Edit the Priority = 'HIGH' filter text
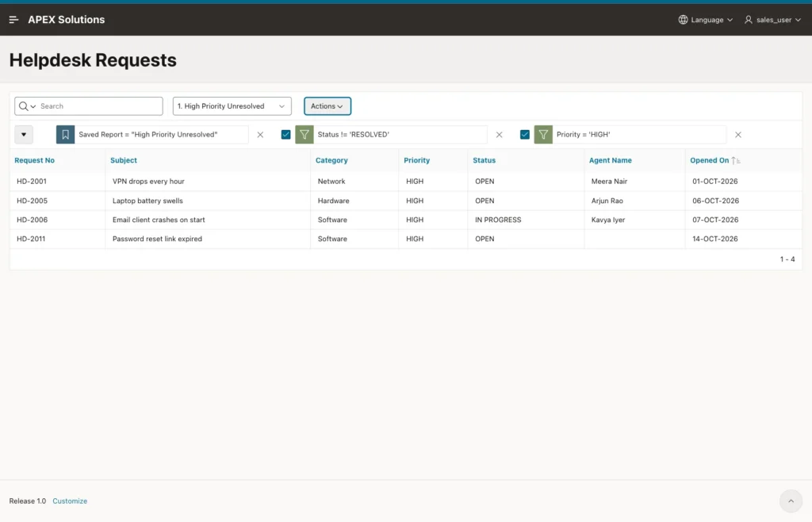Screen dimensions: 812x522 pyautogui.click(x=584, y=135)
